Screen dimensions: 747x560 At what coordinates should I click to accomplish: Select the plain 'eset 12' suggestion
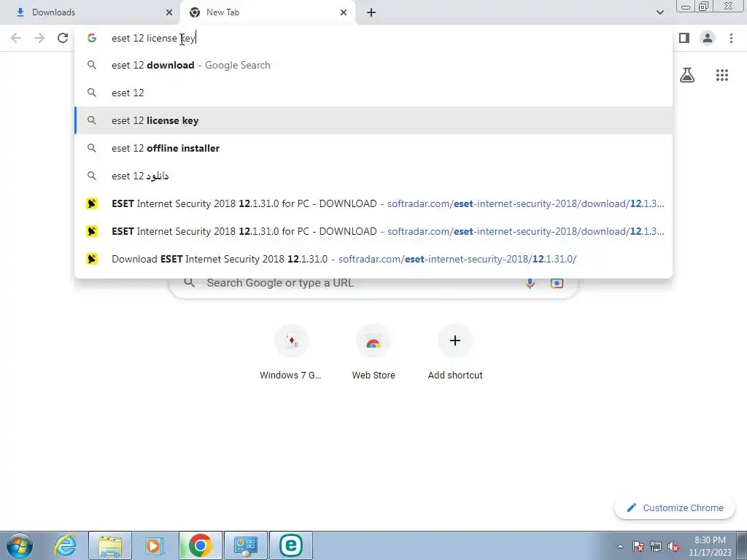click(373, 93)
